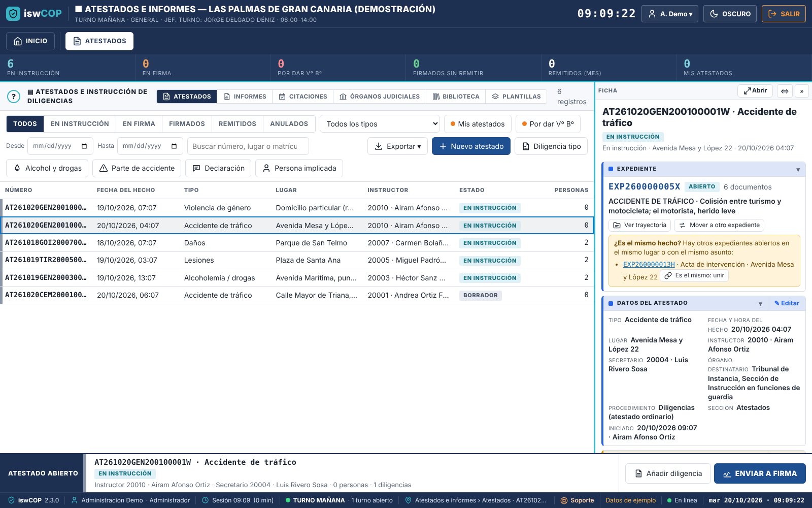
Task: Click the folder icon on Ver trayectoria
Action: pyautogui.click(x=617, y=225)
